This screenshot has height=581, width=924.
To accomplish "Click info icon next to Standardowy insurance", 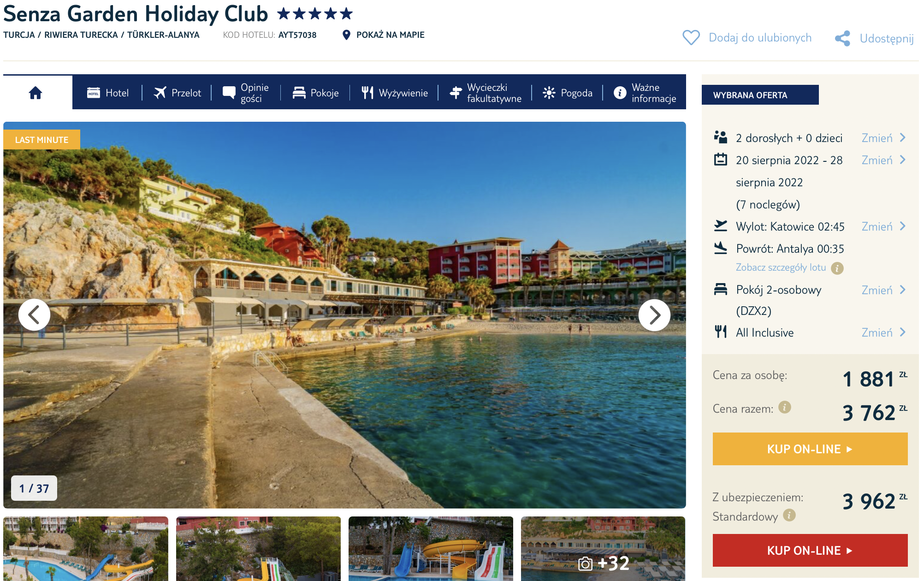I will pyautogui.click(x=789, y=515).
